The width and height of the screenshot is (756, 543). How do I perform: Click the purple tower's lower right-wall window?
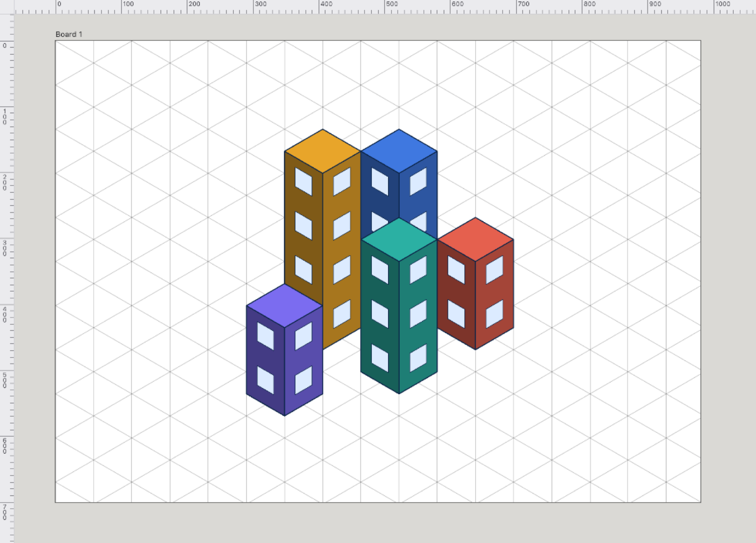click(304, 380)
